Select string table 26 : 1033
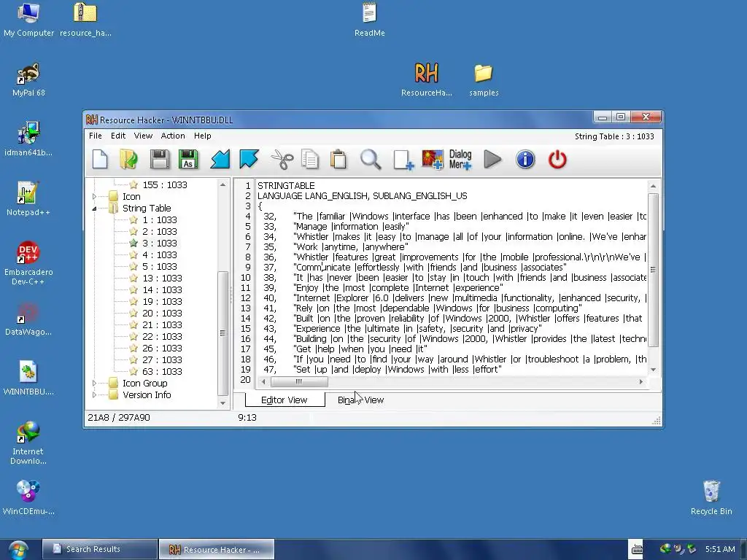This screenshot has width=747, height=560. tap(162, 348)
